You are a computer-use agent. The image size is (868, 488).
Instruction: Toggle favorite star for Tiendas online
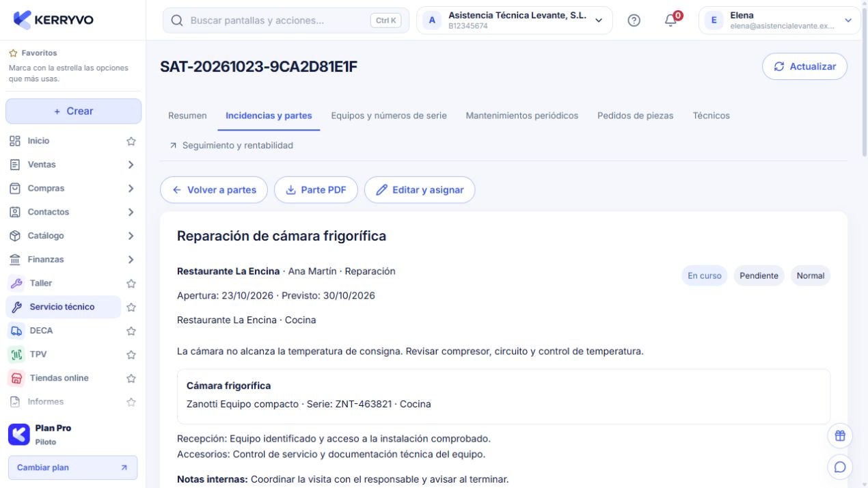pyautogui.click(x=131, y=378)
